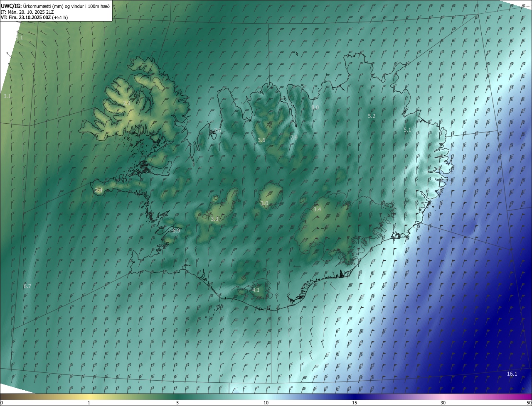
Task: Click the 1 tick on the color scale
Action: (x=89, y=403)
